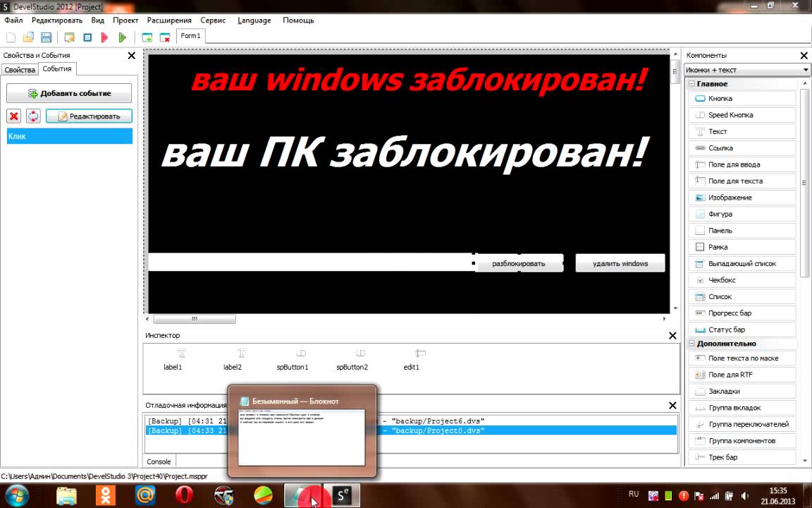The height and width of the screenshot is (508, 812).
Task: Select spButton1 in the Inspector
Action: (x=293, y=360)
